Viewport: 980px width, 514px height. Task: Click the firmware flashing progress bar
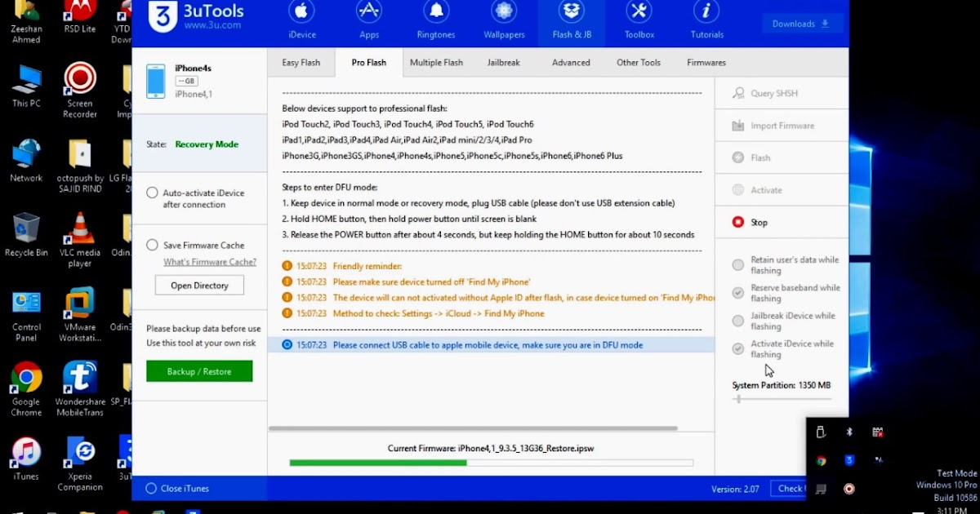tap(492, 463)
